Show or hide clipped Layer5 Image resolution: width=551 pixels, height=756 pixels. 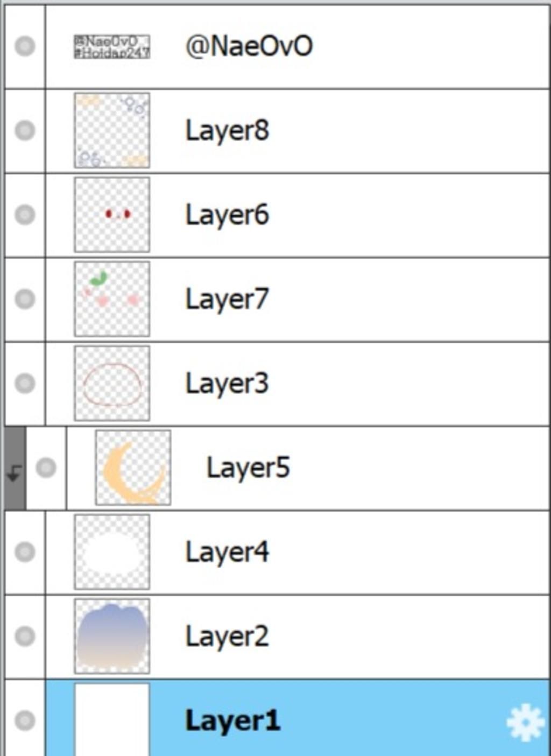click(46, 468)
